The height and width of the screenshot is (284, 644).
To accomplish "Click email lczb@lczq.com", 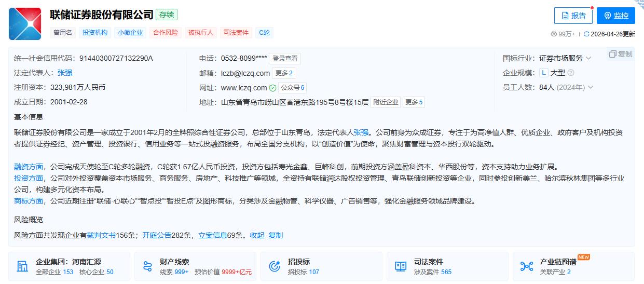I will point(245,73).
